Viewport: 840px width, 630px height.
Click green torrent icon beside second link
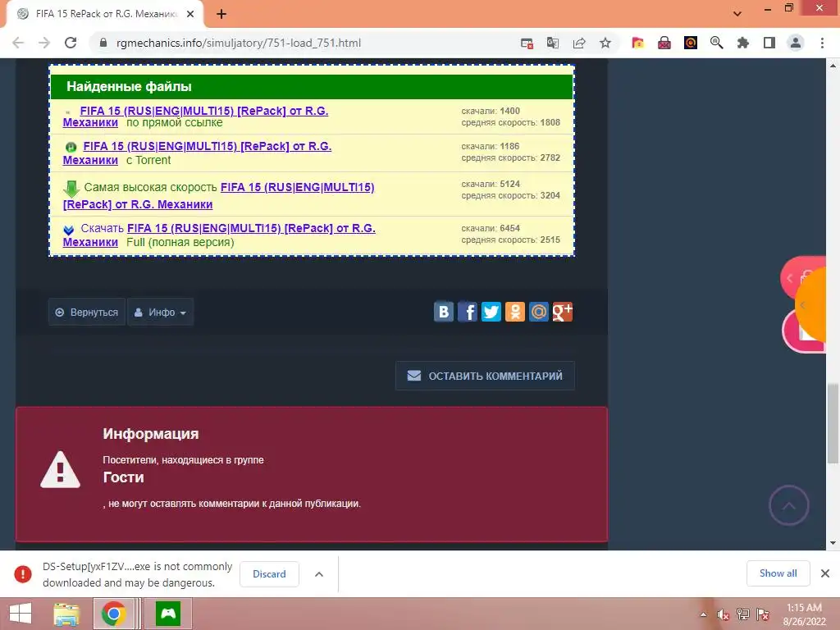[71, 147]
